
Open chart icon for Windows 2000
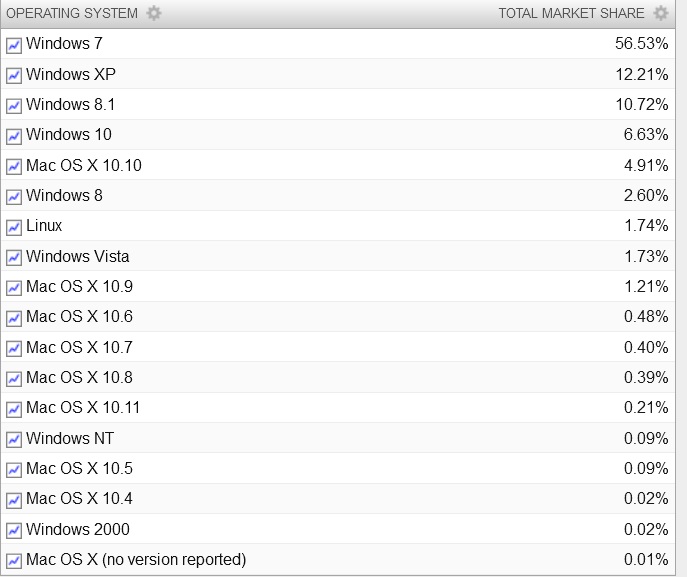click(x=14, y=531)
